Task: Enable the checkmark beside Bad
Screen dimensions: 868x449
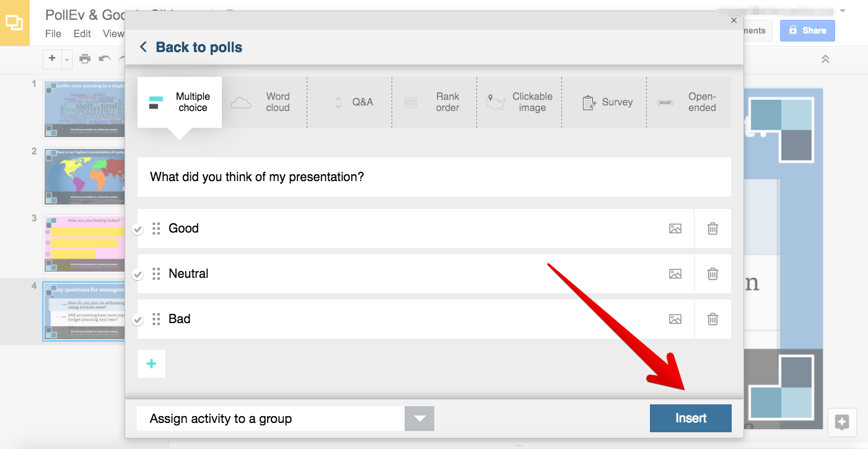Action: pos(138,319)
